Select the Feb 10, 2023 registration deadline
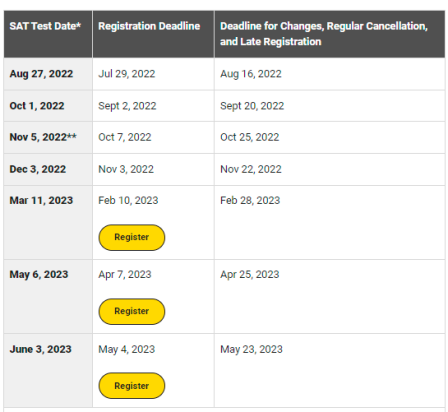Image resolution: width=448 pixels, height=412 pixels. click(128, 200)
